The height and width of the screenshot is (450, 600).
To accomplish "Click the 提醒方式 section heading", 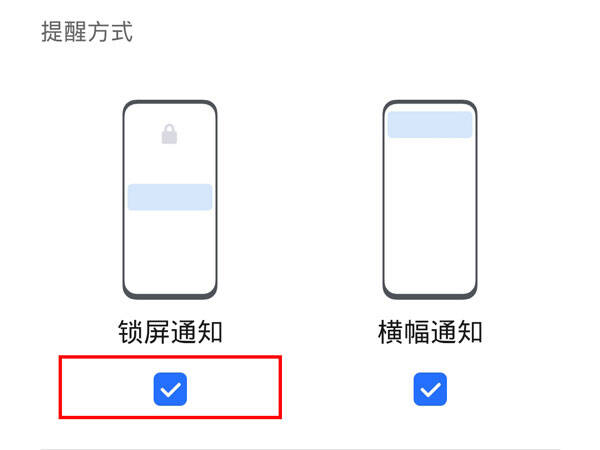I will pos(87,31).
